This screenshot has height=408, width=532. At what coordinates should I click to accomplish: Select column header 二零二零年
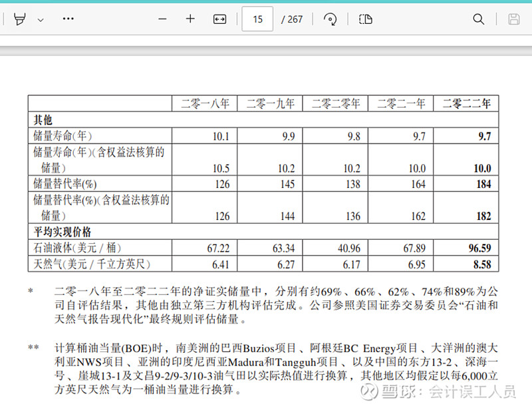click(336, 104)
